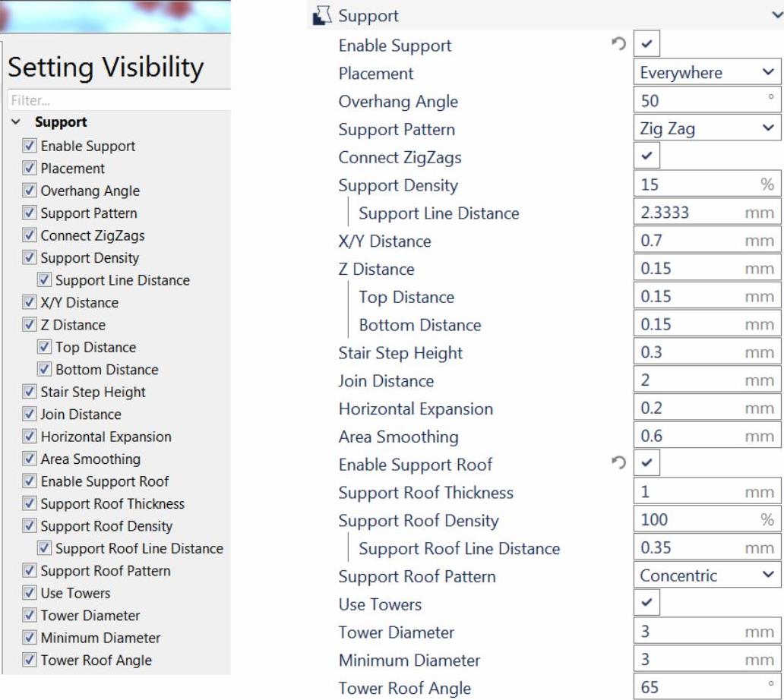Uncheck Tower Roof Angle visibility checkbox
Screen dimensions: 784x700
[x=30, y=661]
